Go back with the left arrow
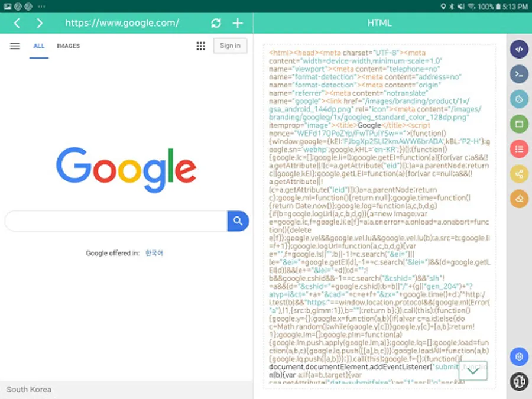532x399 pixels. click(x=17, y=23)
